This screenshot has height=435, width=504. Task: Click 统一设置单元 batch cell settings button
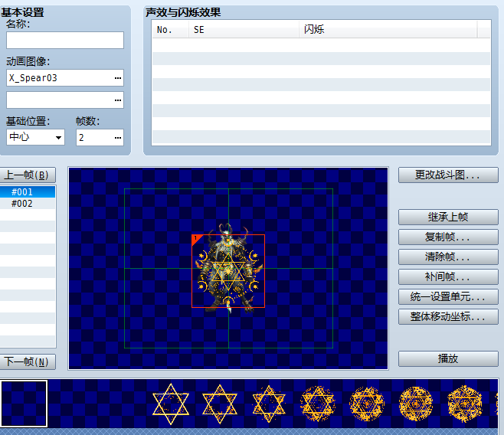coord(448,297)
